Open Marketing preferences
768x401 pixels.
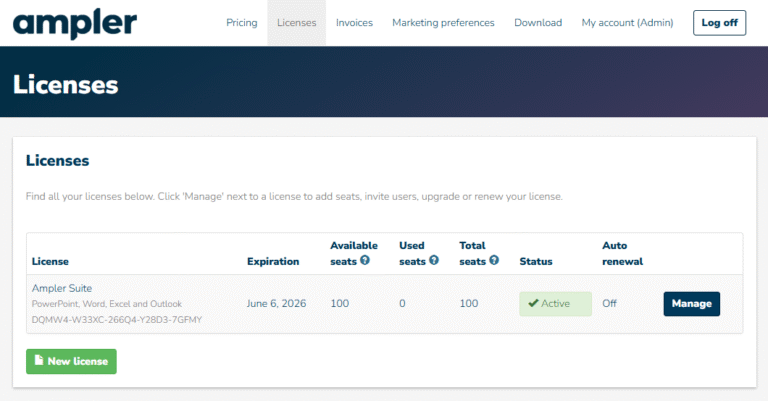click(443, 23)
